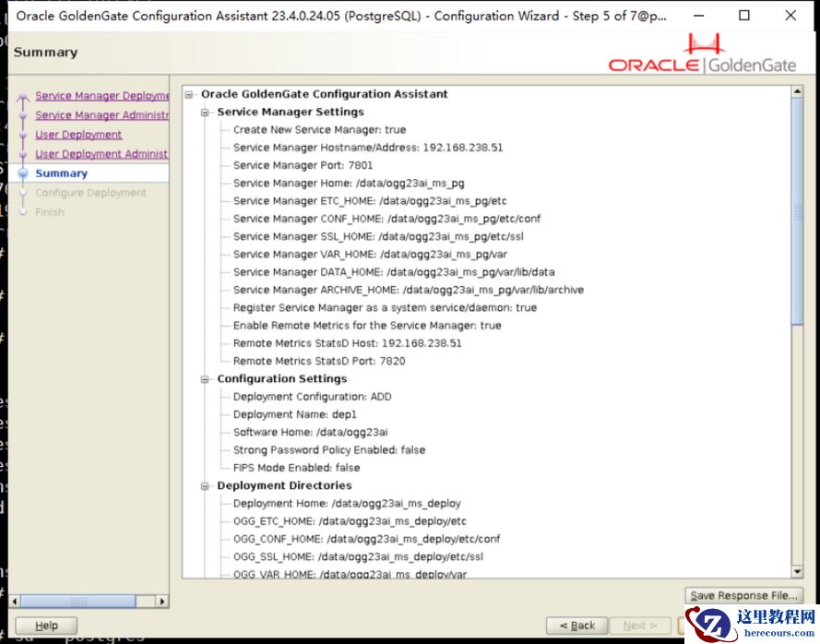Collapse the Oracle GoldenGate Configuration Assistant root node
Image resolution: width=820 pixels, height=644 pixels.
[189, 94]
